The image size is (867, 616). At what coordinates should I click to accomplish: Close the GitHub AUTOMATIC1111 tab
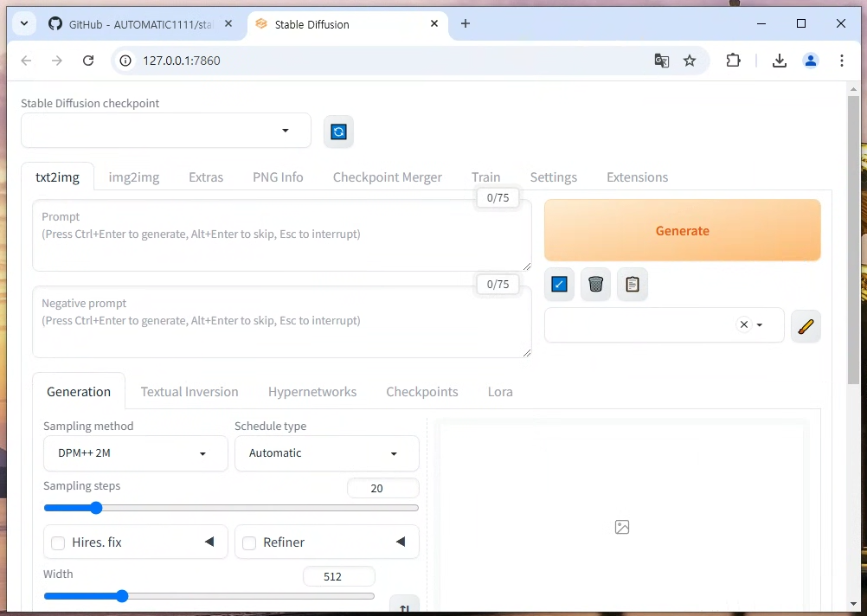(228, 23)
